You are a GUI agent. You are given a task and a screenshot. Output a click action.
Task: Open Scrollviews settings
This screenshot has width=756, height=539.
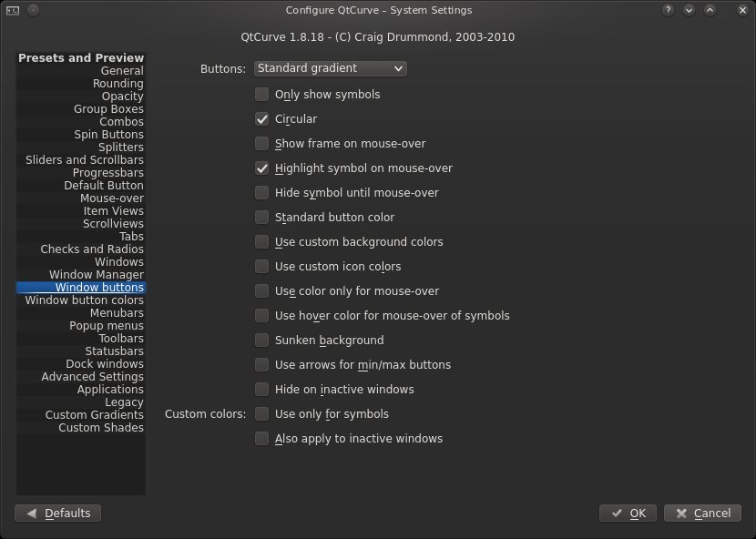[x=81, y=224]
